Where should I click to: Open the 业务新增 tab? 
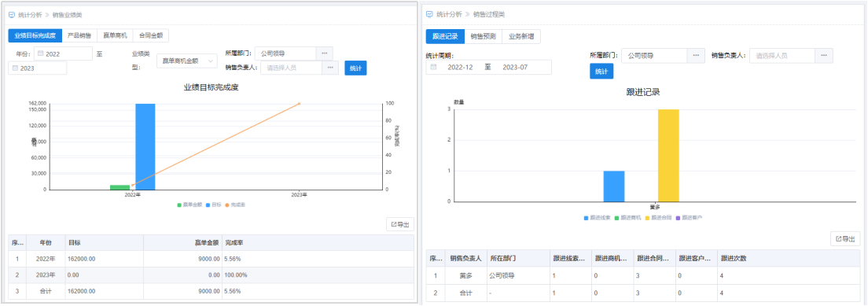pyautogui.click(x=521, y=37)
